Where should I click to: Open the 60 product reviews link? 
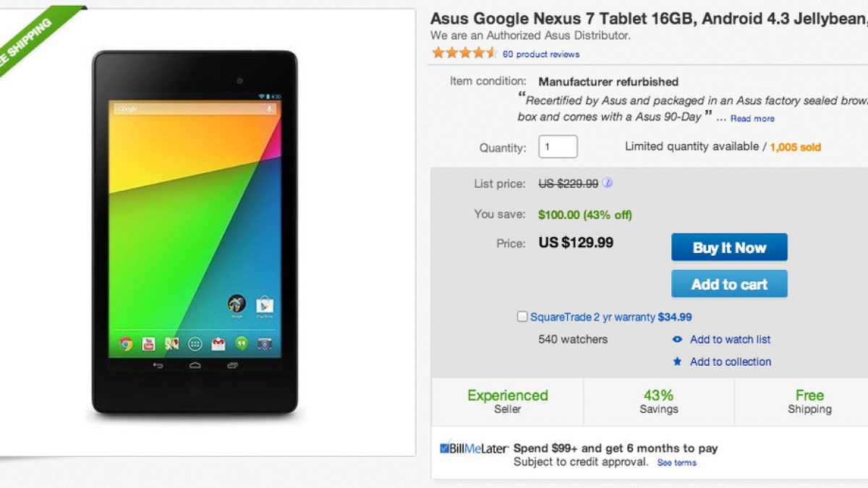[541, 54]
